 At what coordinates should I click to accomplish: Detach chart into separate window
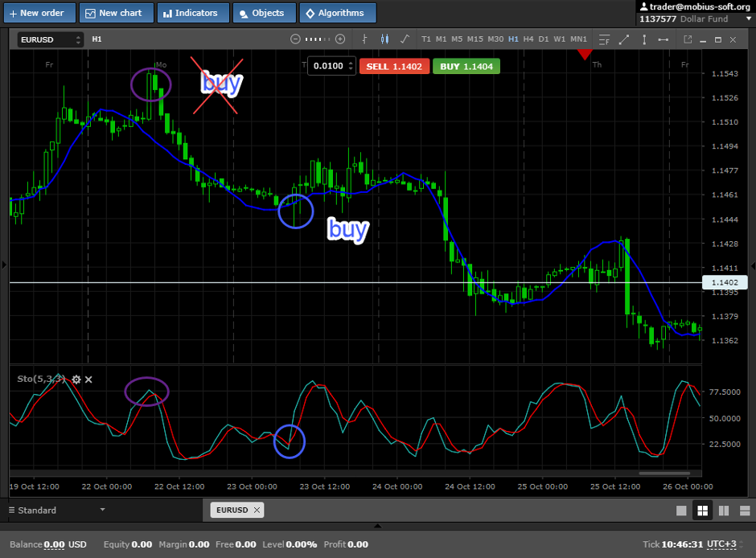click(688, 39)
